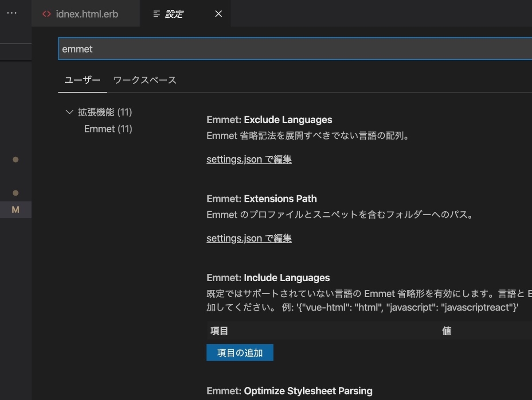The height and width of the screenshot is (400, 532).
Task: Click the three-dots more actions icon
Action: pos(11,13)
